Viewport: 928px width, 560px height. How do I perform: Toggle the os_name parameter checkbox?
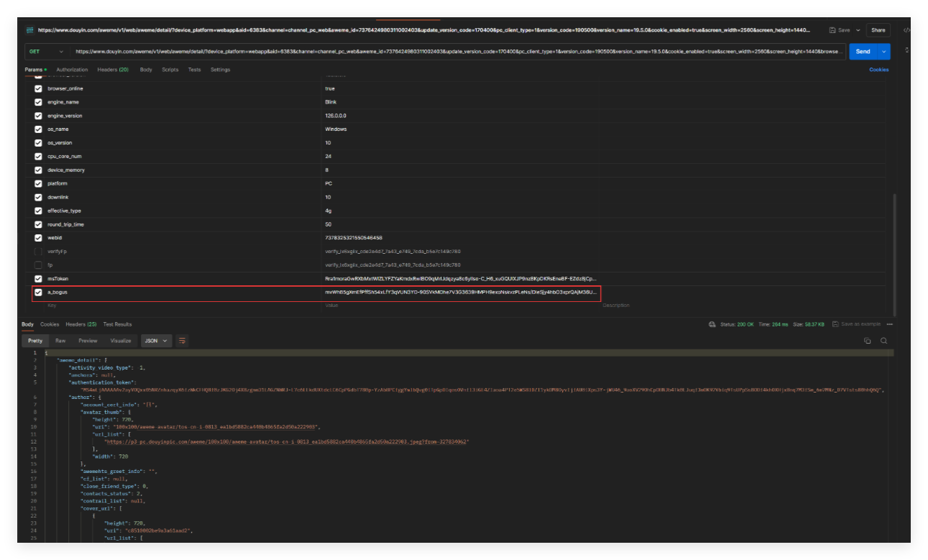point(39,129)
